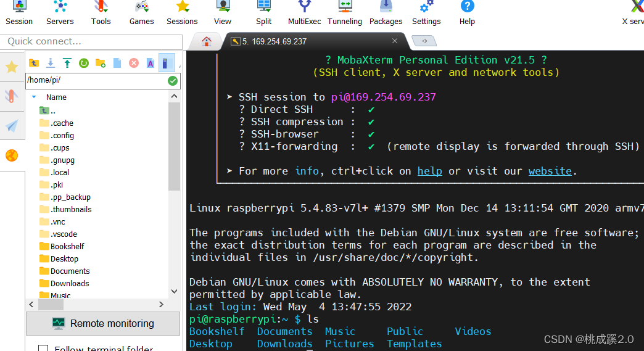Create a new file icon

click(x=117, y=63)
